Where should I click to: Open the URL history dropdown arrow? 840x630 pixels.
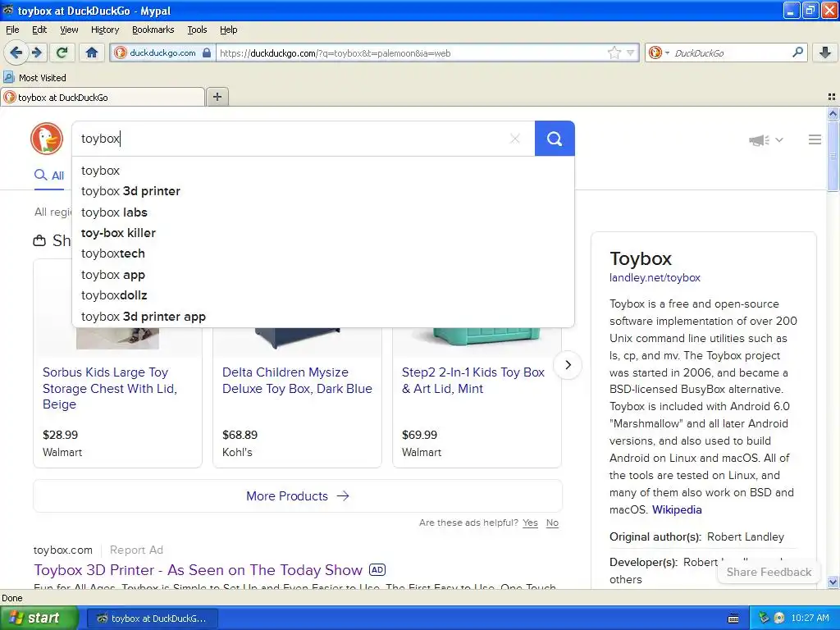[x=631, y=52]
